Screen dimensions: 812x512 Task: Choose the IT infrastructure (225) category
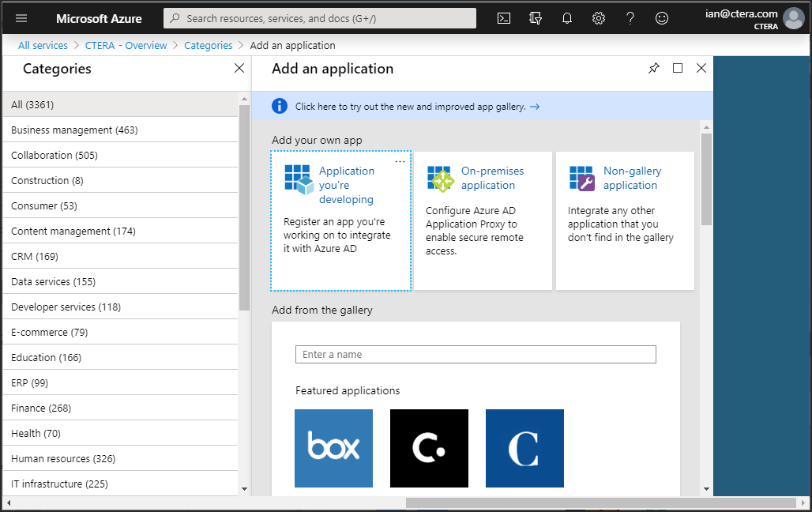(x=120, y=484)
